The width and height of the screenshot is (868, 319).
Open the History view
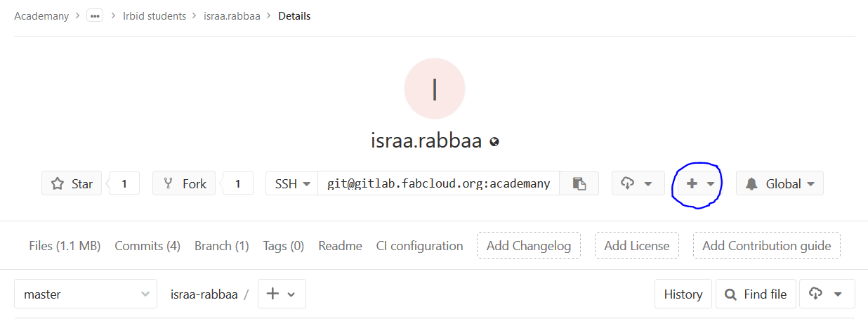coord(683,294)
